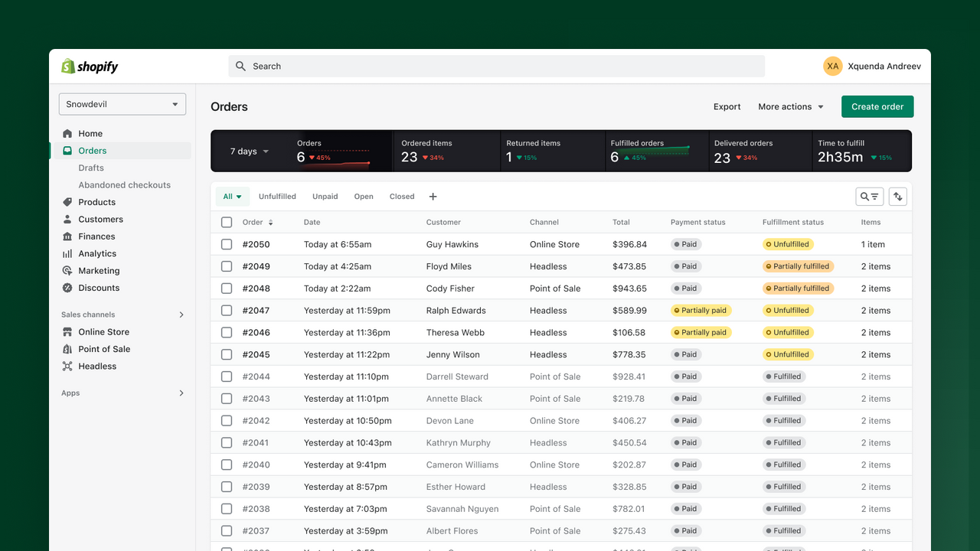Click the Marketing target icon
This screenshot has width=980, height=551.
[67, 271]
